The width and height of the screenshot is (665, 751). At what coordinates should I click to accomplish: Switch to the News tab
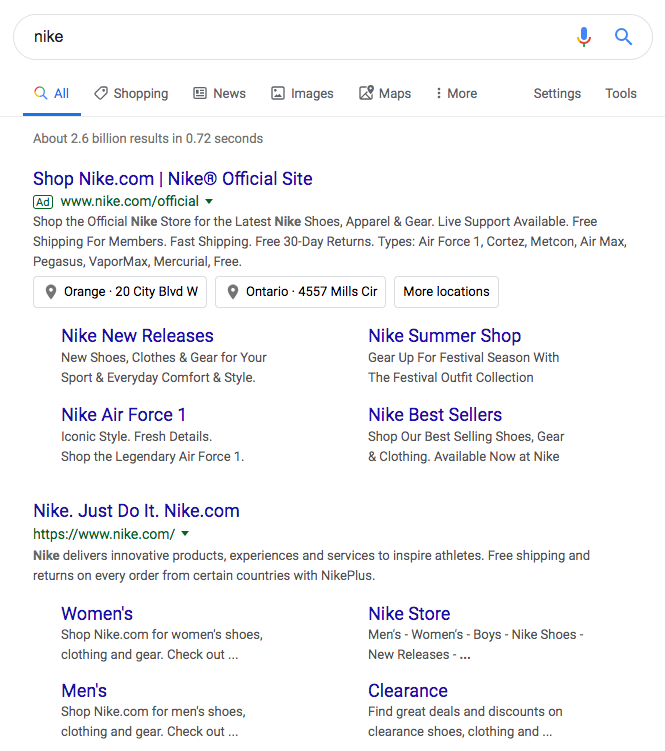[219, 93]
